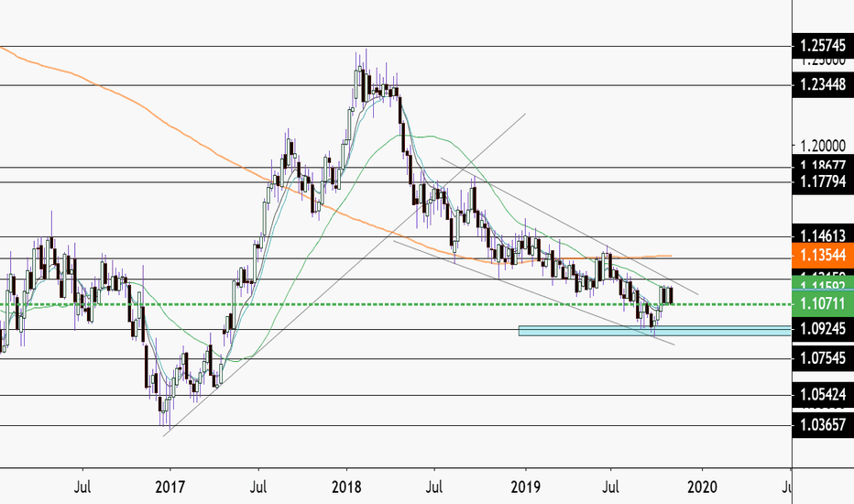Viewport: 854px width, 504px height.
Task: Click the 1.07545 price level label
Action: 823,358
